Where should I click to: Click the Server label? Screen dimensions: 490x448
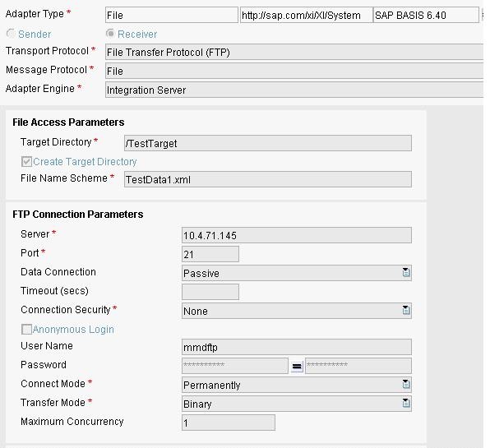[35, 234]
